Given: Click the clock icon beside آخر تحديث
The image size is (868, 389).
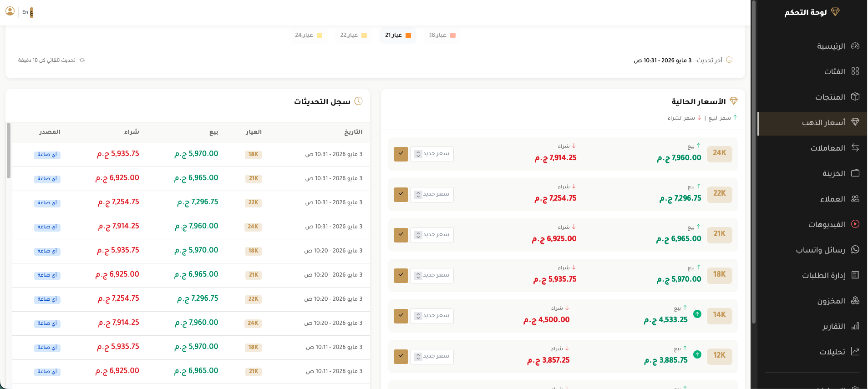Looking at the screenshot, I should click(729, 60).
